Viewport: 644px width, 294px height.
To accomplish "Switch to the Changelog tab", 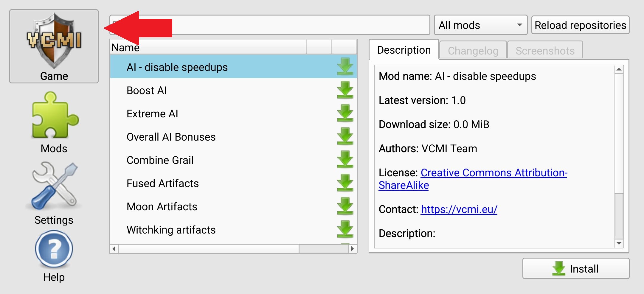I will pyautogui.click(x=473, y=51).
